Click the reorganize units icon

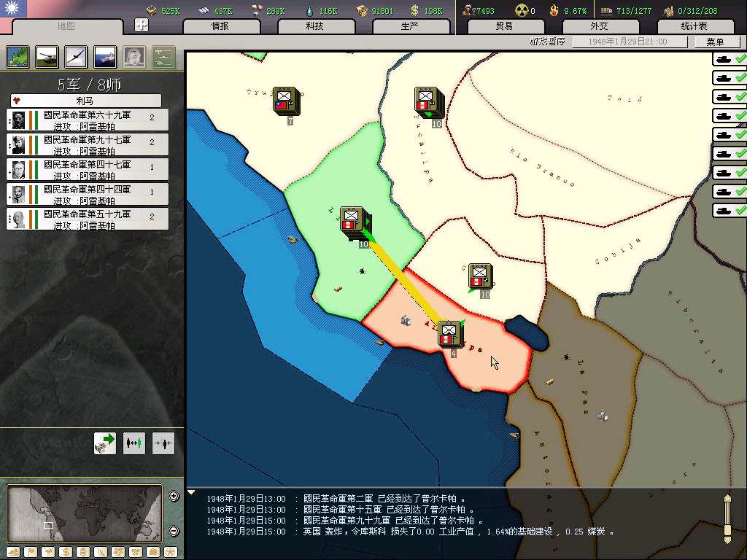[134, 443]
